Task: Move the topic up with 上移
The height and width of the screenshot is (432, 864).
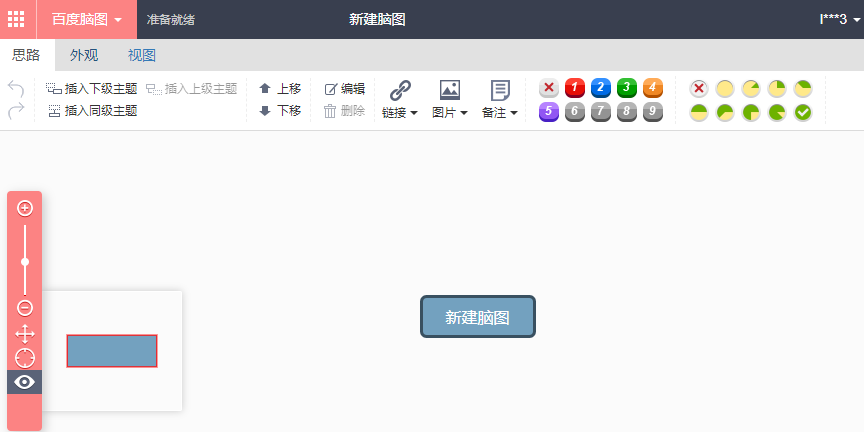Action: tap(280, 88)
